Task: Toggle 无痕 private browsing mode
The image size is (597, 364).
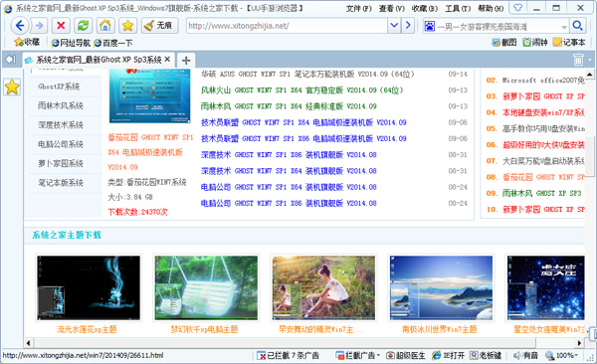Action: [x=159, y=26]
